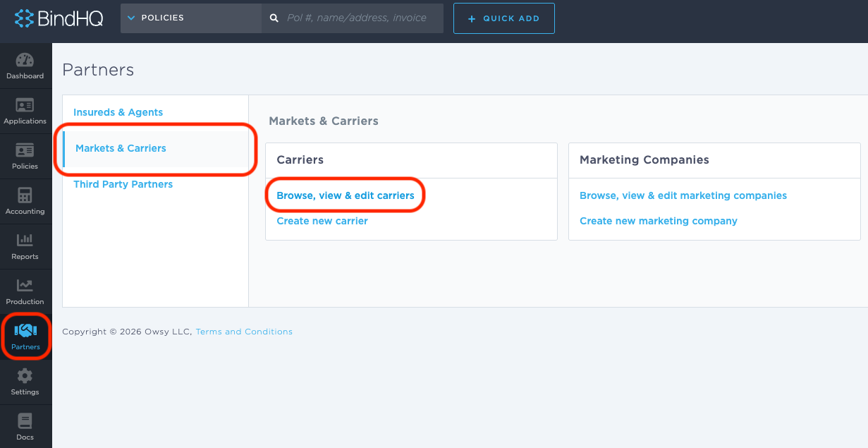Open the Terms and Conditions link
This screenshot has width=868, height=448.
(244, 332)
